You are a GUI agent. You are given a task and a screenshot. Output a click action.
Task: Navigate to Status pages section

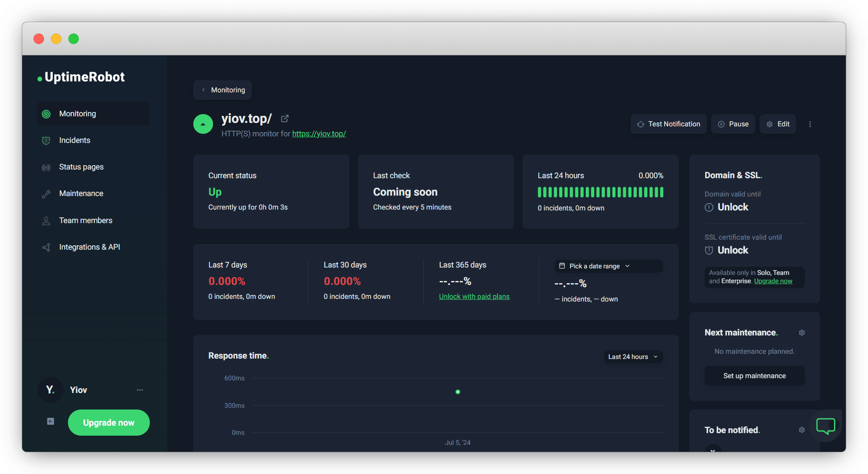pyautogui.click(x=81, y=167)
